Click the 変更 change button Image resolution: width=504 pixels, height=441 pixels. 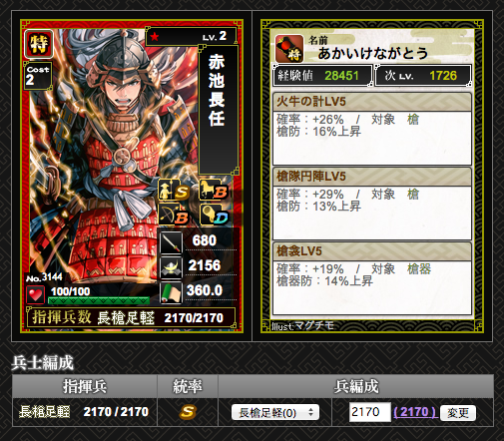(x=458, y=413)
